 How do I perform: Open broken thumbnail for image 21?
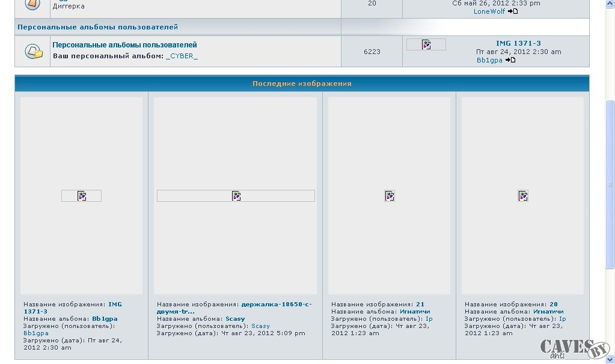(x=390, y=196)
